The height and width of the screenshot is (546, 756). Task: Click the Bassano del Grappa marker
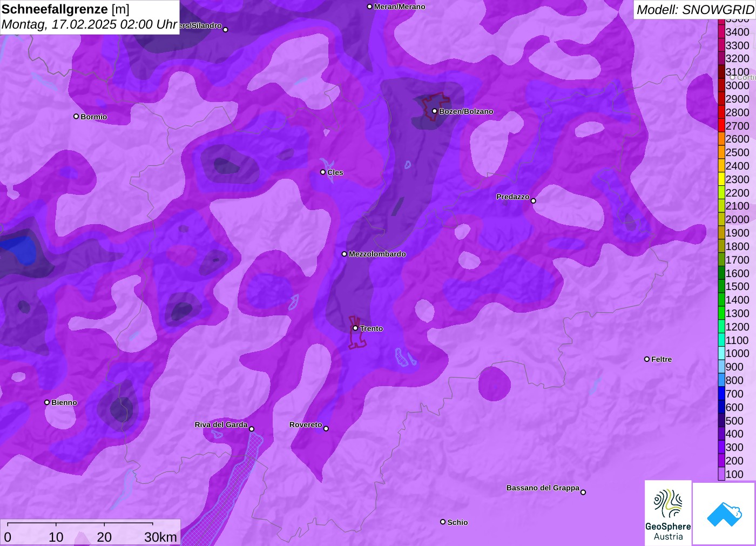[x=583, y=492]
